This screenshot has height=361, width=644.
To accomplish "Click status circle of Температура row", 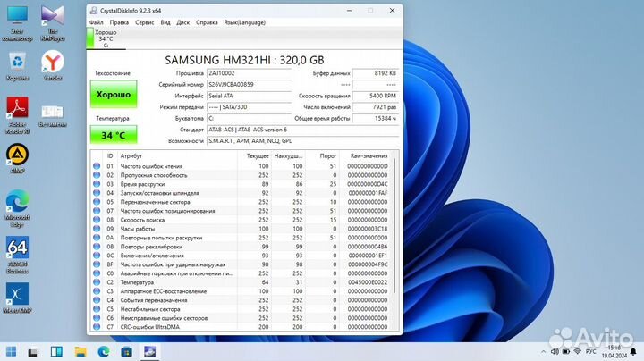I will coord(97,282).
